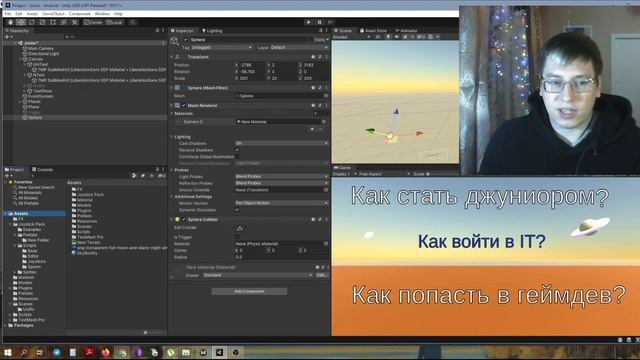640x360 pixels.
Task: Toggle Receive Shadows checkbox
Action: pos(237,150)
